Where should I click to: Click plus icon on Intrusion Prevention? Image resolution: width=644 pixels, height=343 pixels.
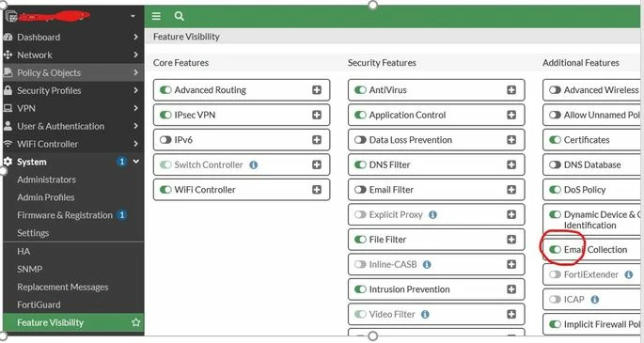coord(511,289)
